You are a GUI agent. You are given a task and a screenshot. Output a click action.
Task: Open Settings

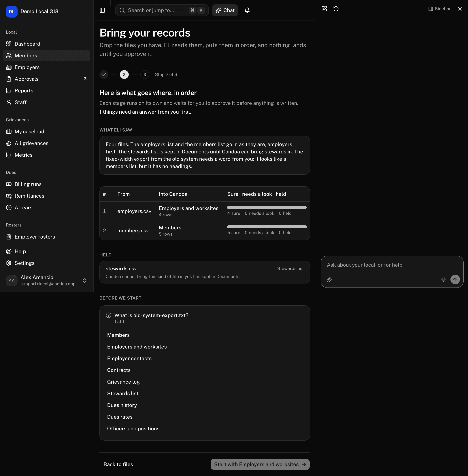[x=47, y=263]
